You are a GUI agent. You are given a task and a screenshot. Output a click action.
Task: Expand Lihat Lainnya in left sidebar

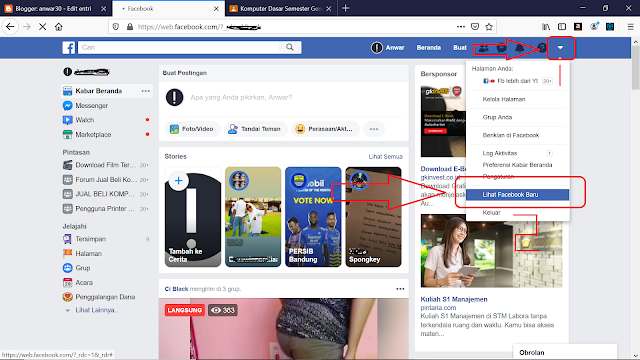click(x=96, y=310)
